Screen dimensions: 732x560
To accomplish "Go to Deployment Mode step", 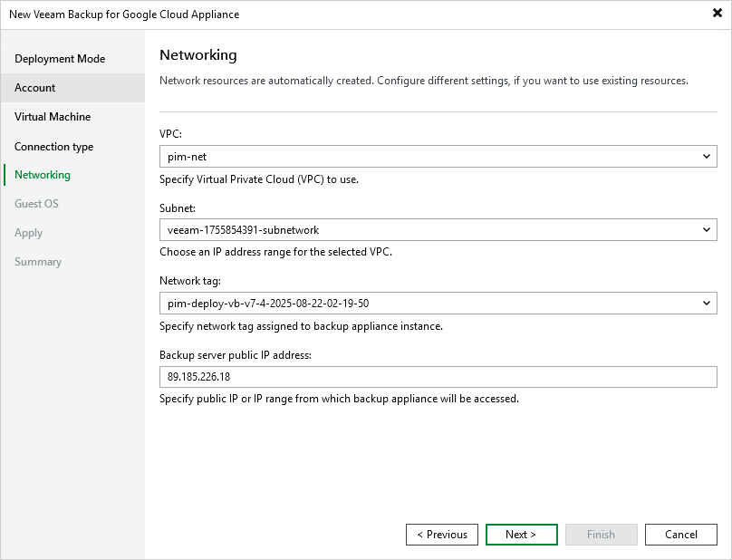I will [60, 59].
